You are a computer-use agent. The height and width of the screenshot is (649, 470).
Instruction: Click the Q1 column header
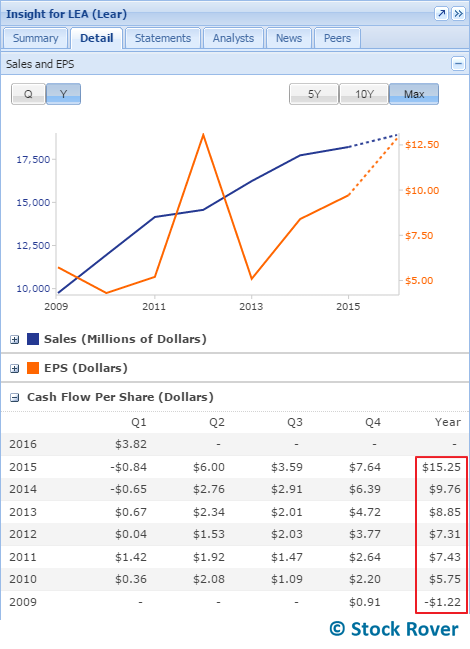click(x=139, y=423)
